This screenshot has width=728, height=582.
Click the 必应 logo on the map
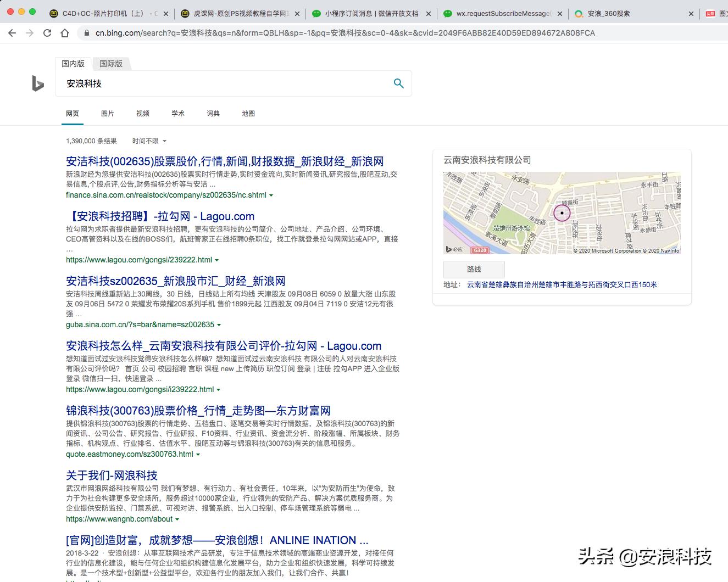point(455,250)
